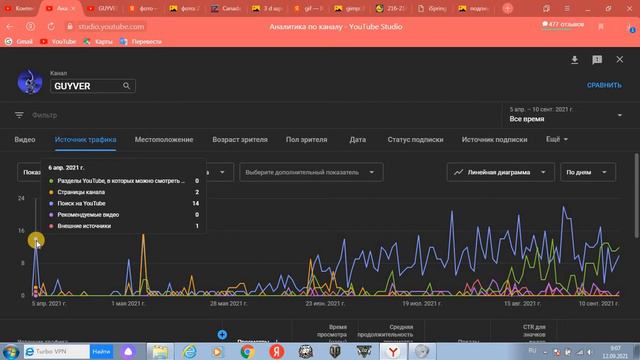The width and height of the screenshot is (640, 360).
Task: Switch to the Местоположение tab
Action: pos(164,140)
